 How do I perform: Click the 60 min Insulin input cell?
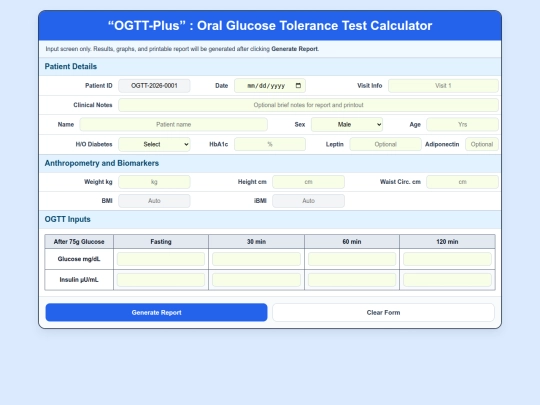click(x=352, y=280)
